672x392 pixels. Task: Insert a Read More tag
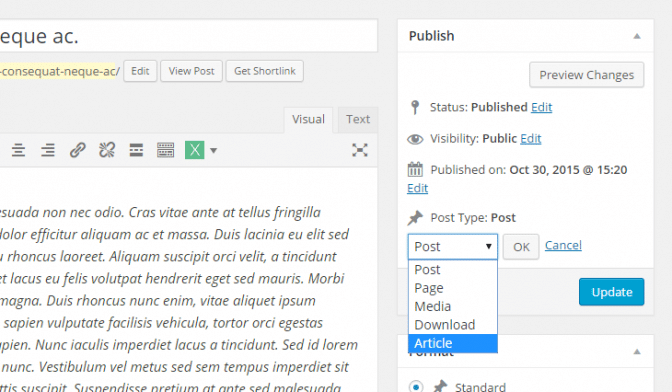tap(136, 150)
